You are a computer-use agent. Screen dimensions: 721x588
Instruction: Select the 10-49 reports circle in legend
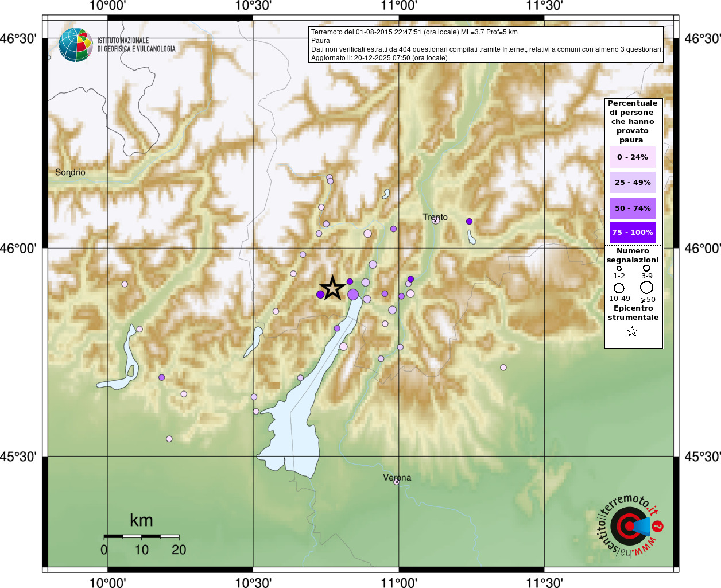point(619,288)
